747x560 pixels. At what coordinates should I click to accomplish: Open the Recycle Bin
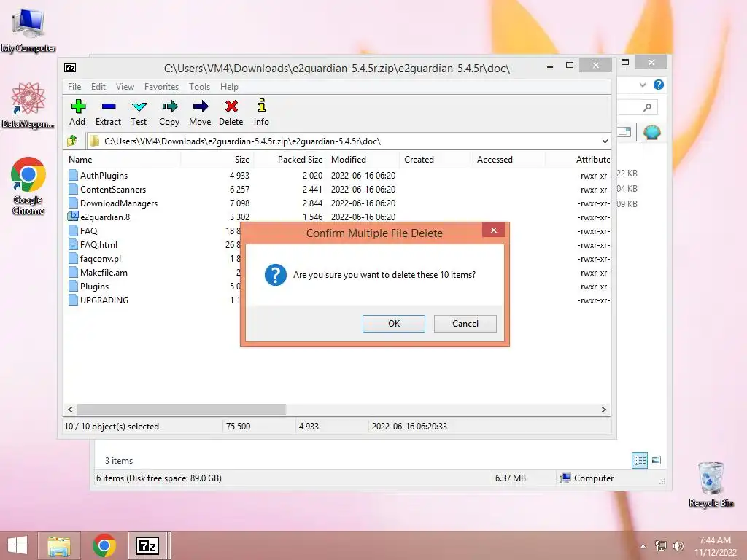711,484
